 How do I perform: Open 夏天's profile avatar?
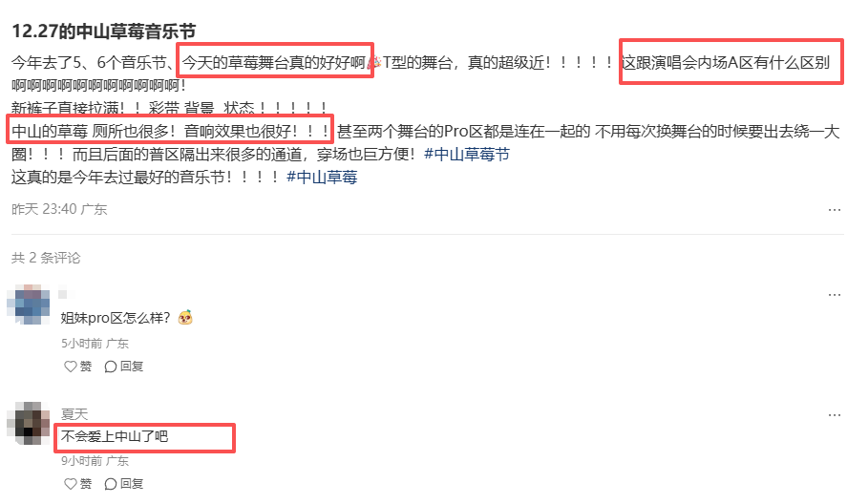pyautogui.click(x=28, y=423)
